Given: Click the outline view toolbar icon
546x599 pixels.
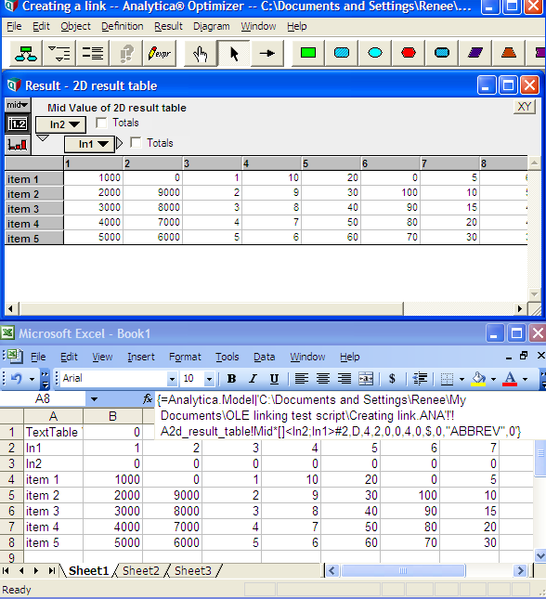Looking at the screenshot, I should tap(59, 53).
